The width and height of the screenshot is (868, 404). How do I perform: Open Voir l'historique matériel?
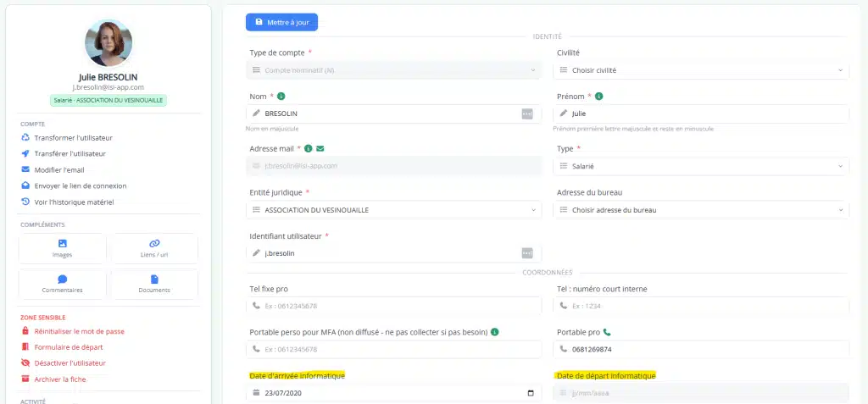(x=75, y=202)
